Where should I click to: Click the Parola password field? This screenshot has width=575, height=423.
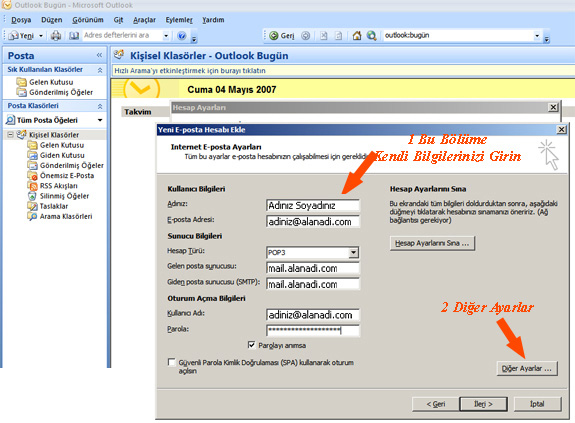pos(313,331)
